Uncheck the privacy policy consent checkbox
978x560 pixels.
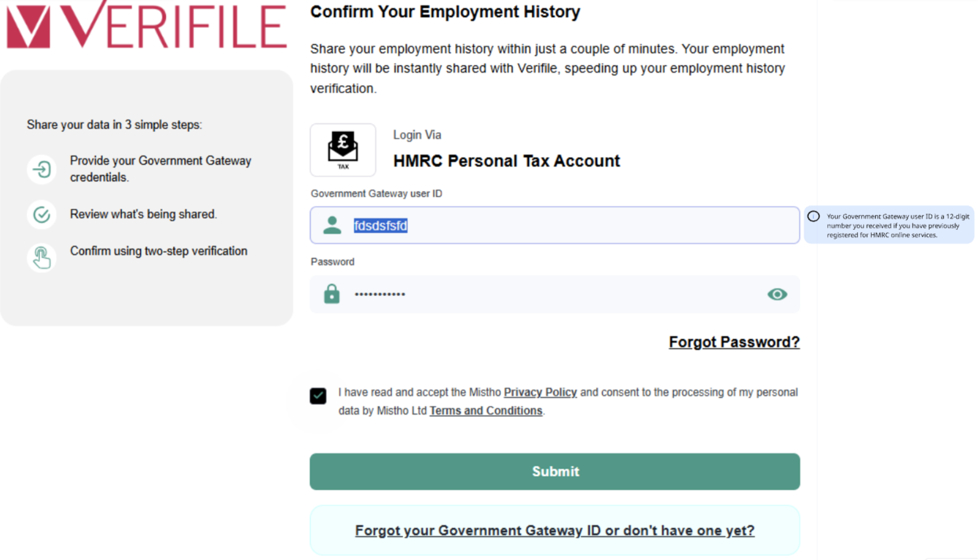pos(318,396)
